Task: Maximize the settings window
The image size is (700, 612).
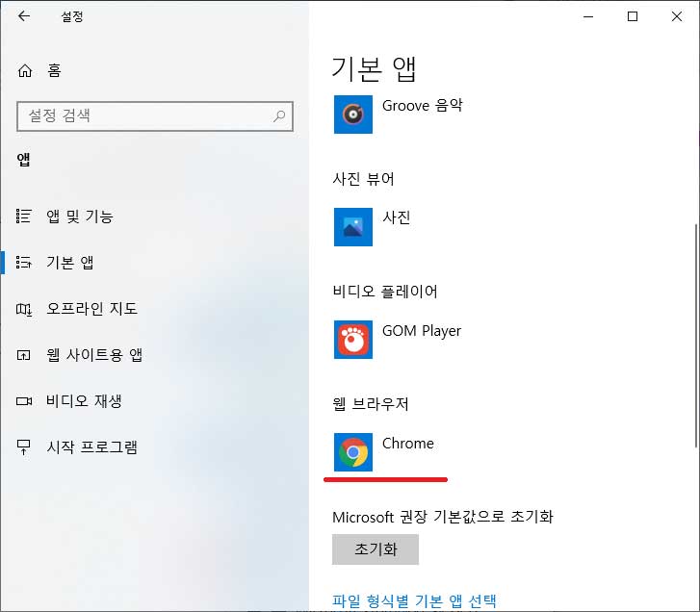Action: [633, 16]
